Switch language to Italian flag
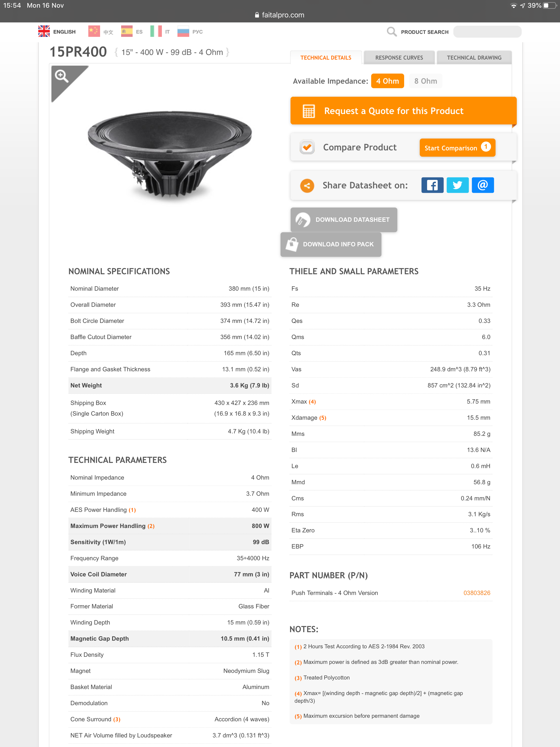This screenshot has width=560, height=747. [156, 31]
